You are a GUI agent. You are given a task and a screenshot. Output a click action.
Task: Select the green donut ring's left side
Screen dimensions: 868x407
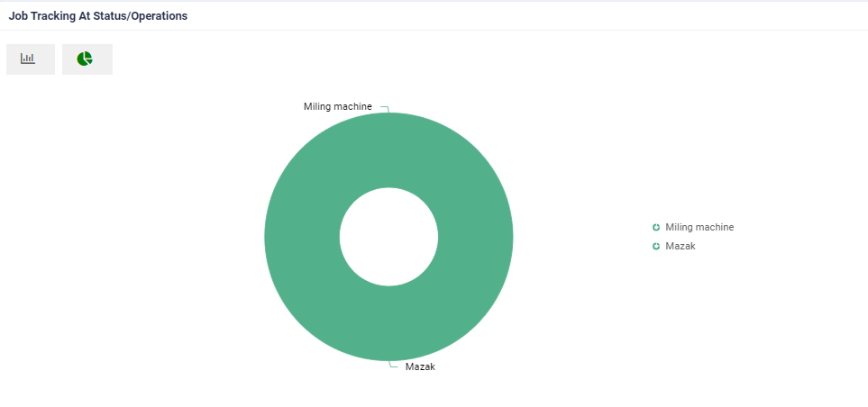coord(302,237)
